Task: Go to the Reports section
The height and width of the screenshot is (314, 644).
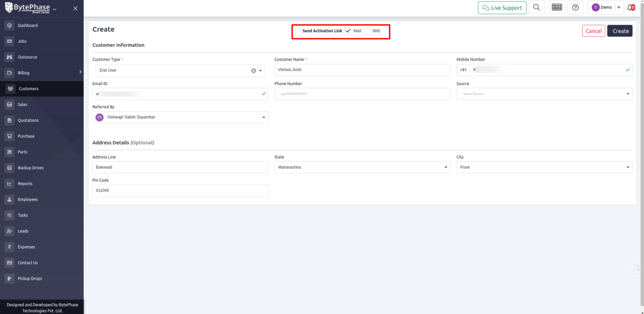Action: coord(25,183)
